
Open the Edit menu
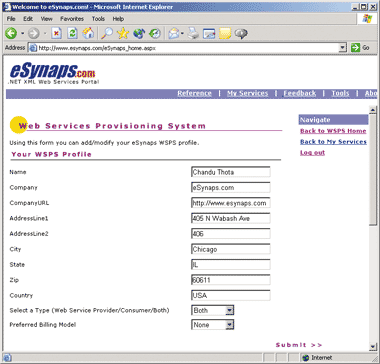pyautogui.click(x=28, y=19)
